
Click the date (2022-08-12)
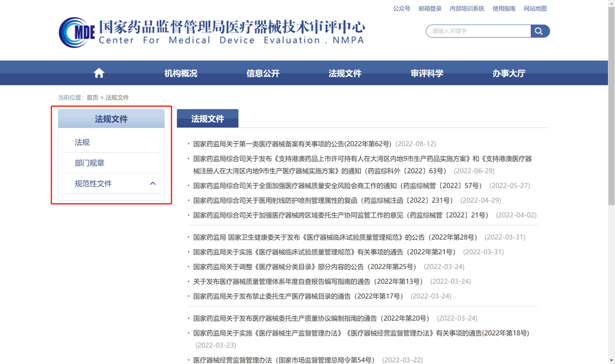416,144
